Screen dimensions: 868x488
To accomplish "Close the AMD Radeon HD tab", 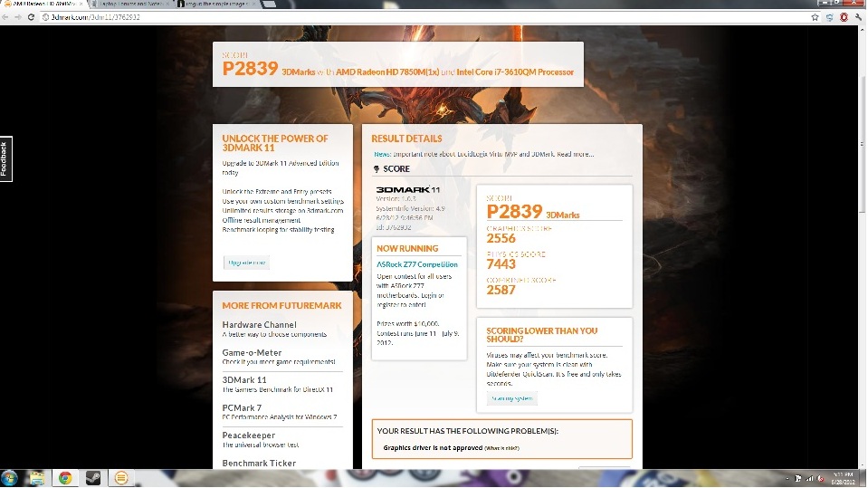I will pos(81,4).
